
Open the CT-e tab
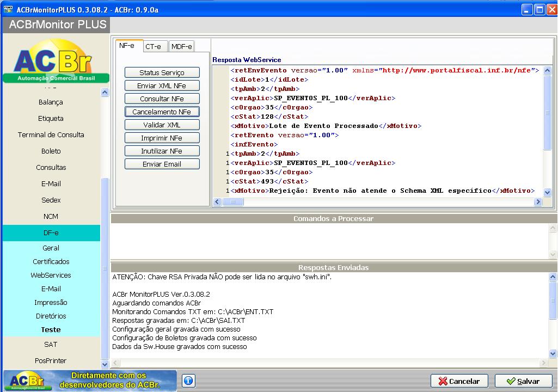click(x=154, y=47)
